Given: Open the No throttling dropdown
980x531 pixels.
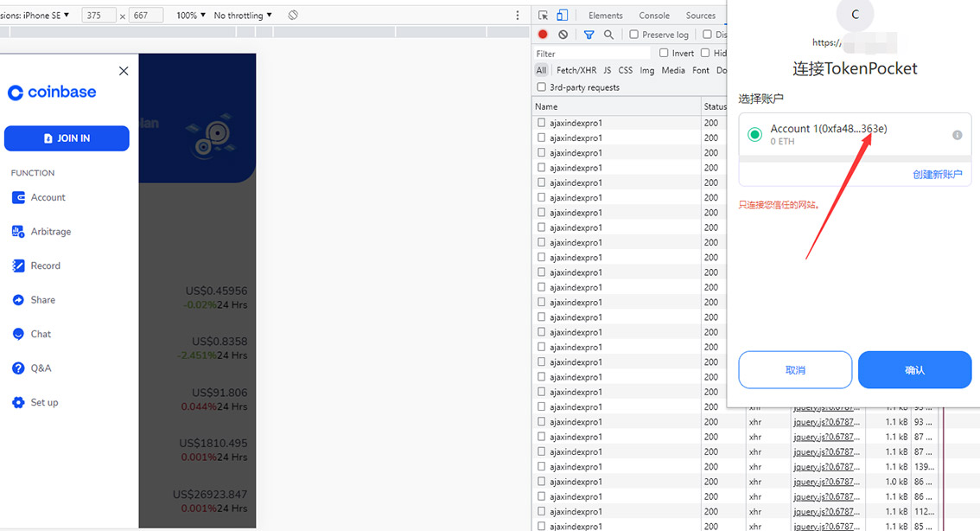Looking at the screenshot, I should [243, 16].
